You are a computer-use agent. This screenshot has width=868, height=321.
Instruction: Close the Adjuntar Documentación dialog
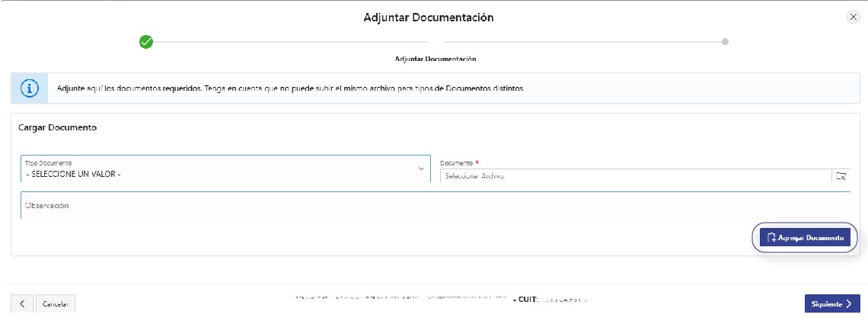(x=853, y=18)
